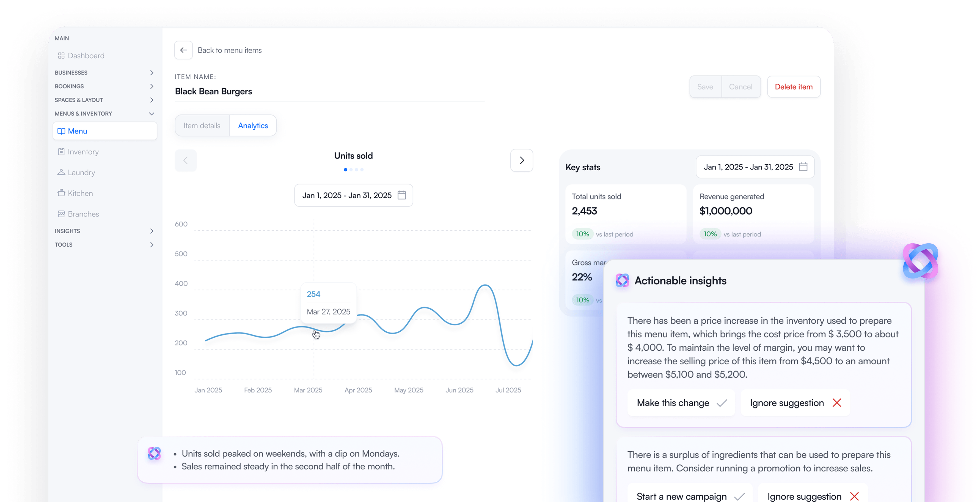Collapse the MENUS & INVENTORY section
This screenshot has width=980, height=502.
pyautogui.click(x=104, y=113)
